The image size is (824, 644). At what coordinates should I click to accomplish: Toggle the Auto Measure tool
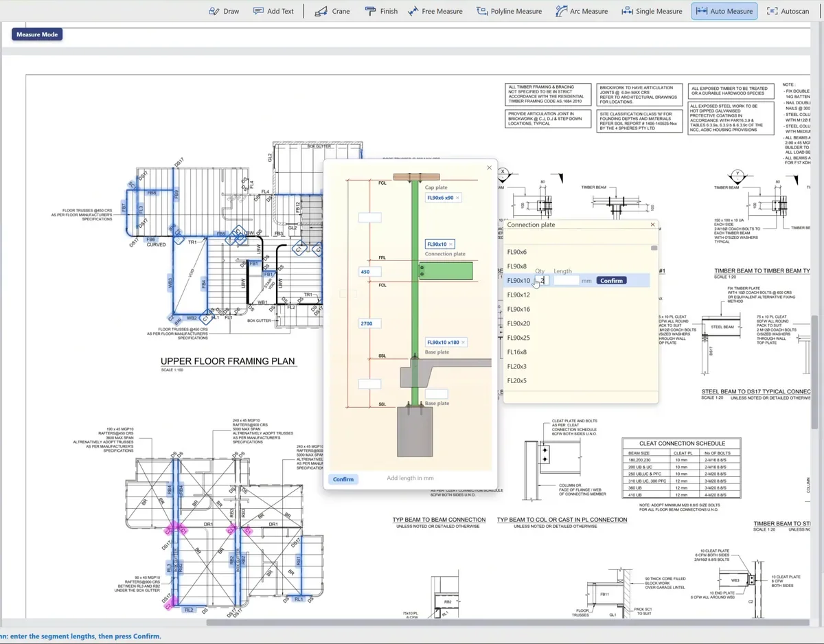(724, 11)
